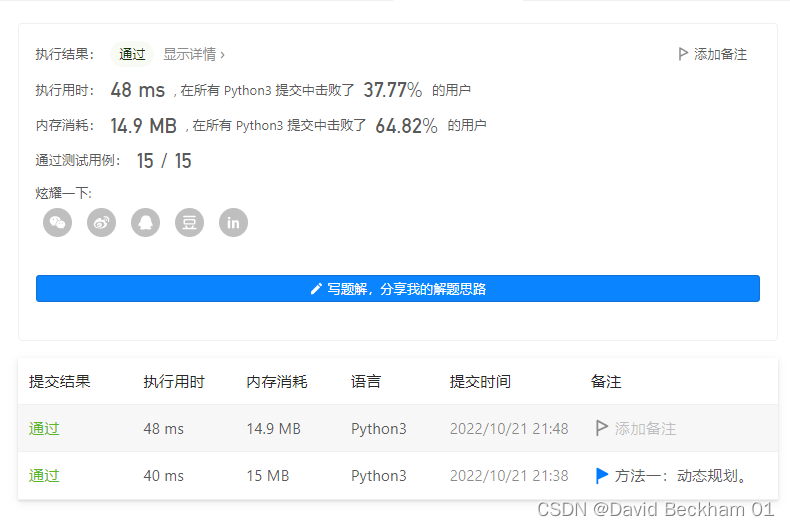Share result via QQ icon
Viewport: 790px width, 526px height.
click(146, 222)
